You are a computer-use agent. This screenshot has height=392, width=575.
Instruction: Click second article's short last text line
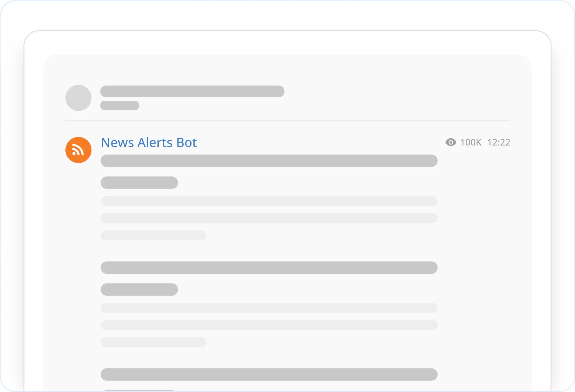point(153,342)
